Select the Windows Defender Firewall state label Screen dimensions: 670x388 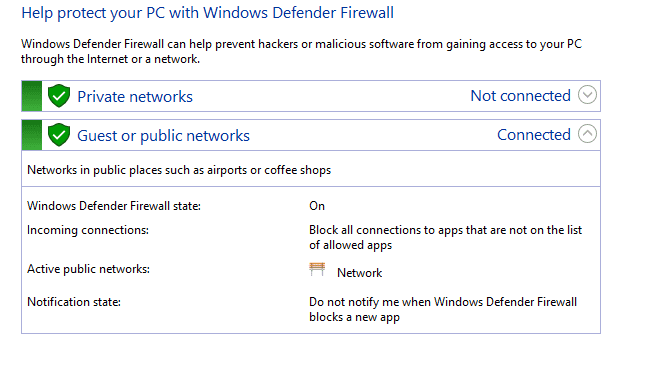coord(114,206)
